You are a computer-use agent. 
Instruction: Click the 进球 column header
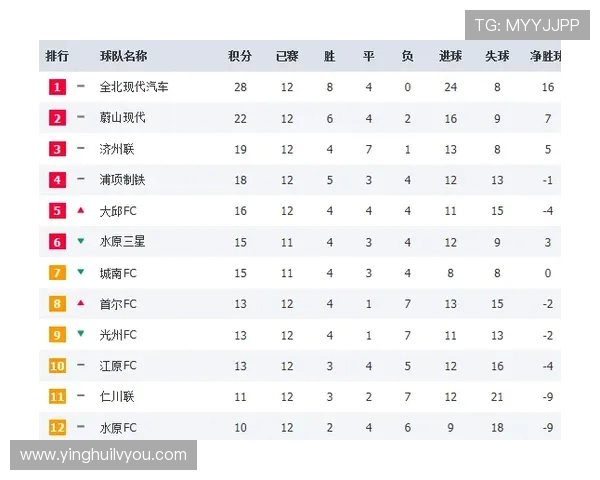tap(450, 56)
